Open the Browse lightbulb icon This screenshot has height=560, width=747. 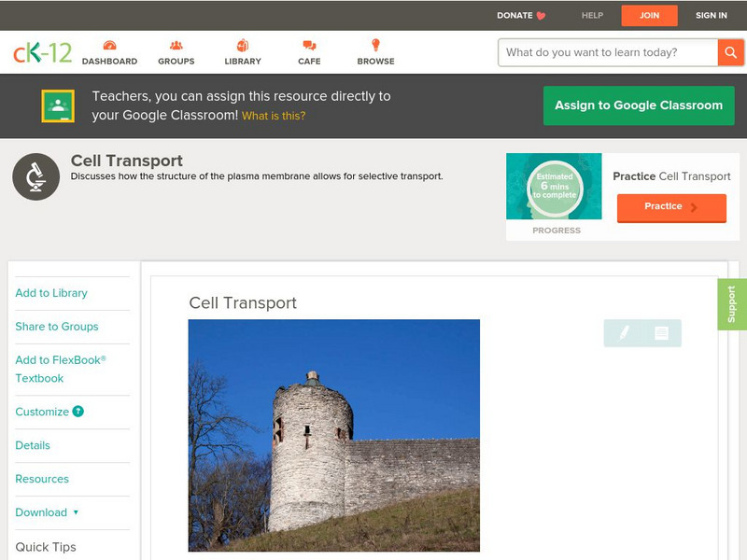coord(375,46)
